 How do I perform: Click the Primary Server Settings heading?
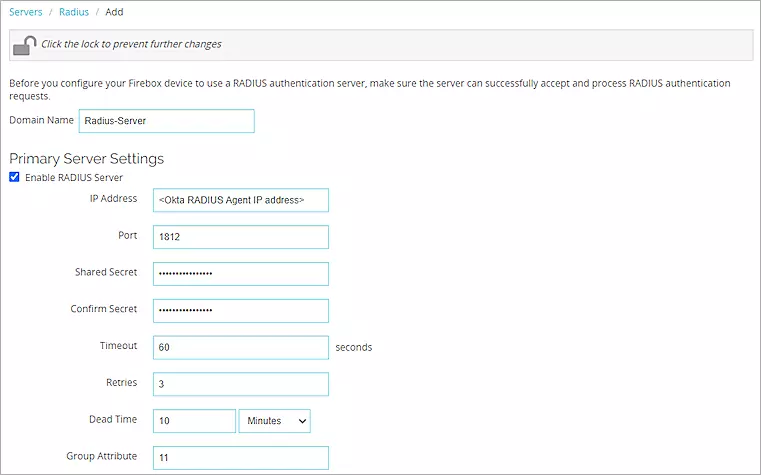tap(86, 159)
